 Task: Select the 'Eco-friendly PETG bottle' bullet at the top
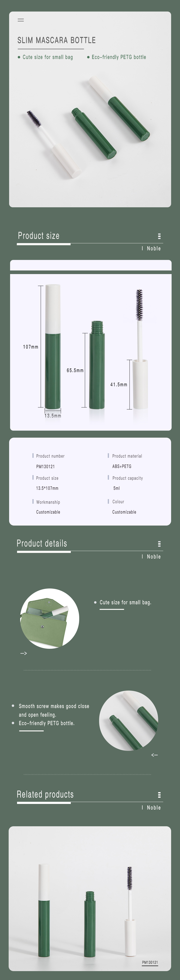pyautogui.click(x=117, y=57)
